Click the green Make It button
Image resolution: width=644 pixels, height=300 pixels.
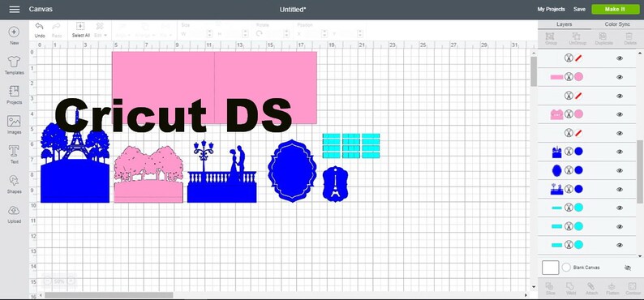coord(616,9)
